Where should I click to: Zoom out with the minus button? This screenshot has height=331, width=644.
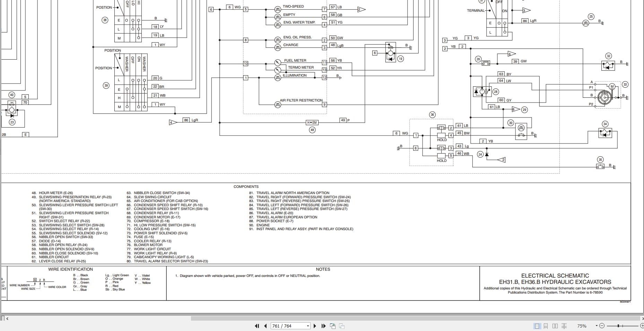(602, 326)
